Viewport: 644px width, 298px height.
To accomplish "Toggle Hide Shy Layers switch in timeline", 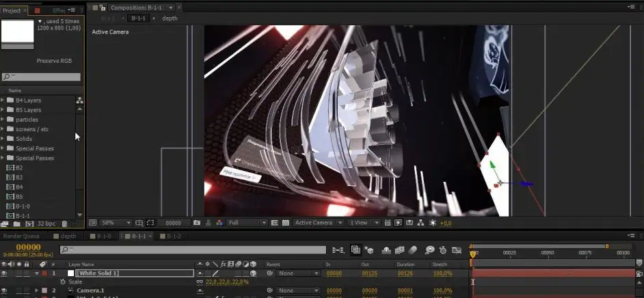I will tap(386, 249).
